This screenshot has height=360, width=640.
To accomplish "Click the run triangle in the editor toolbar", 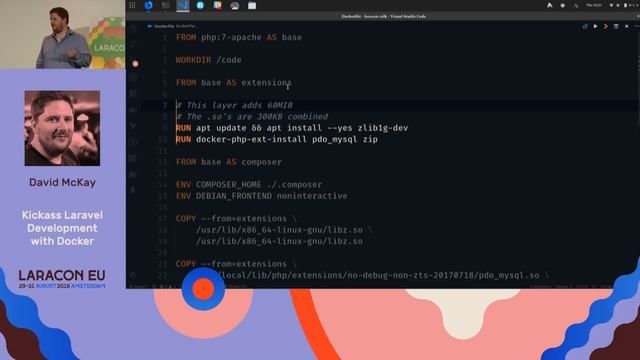I will coord(596,26).
